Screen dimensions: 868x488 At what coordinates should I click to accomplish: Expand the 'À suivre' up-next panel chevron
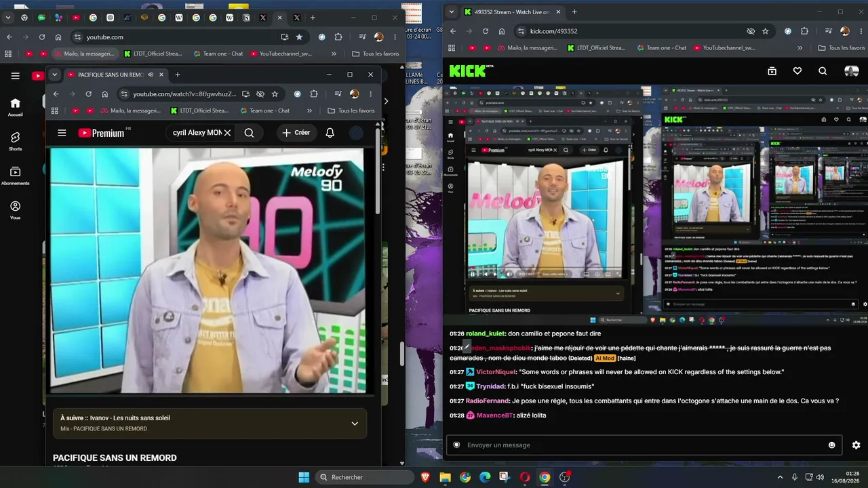pyautogui.click(x=354, y=424)
